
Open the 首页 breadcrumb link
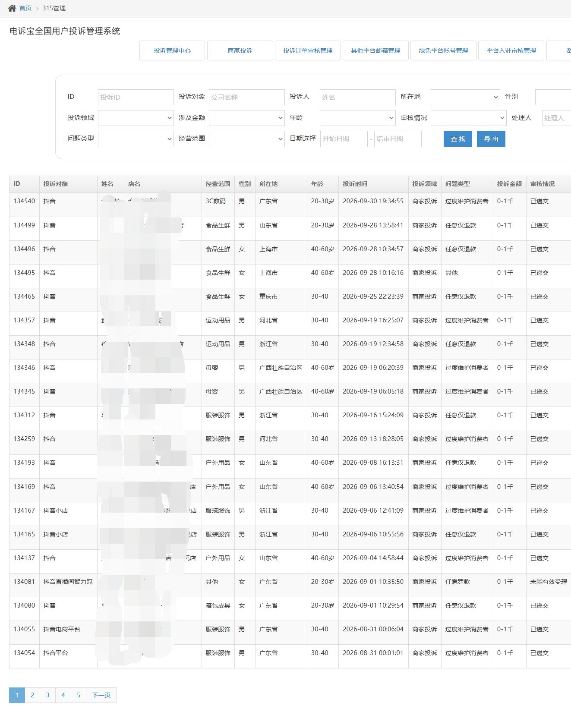tap(25, 8)
